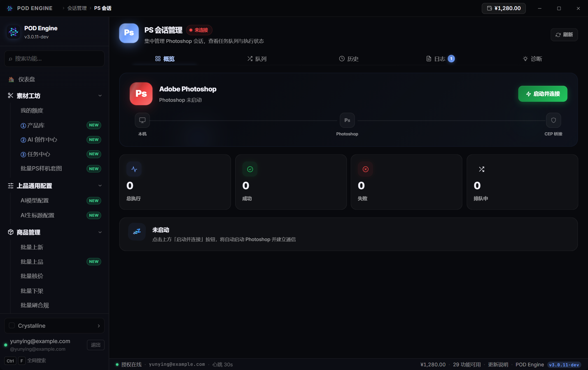
Task: Click the red Adobe Photoshop app icon
Action: pos(141,94)
